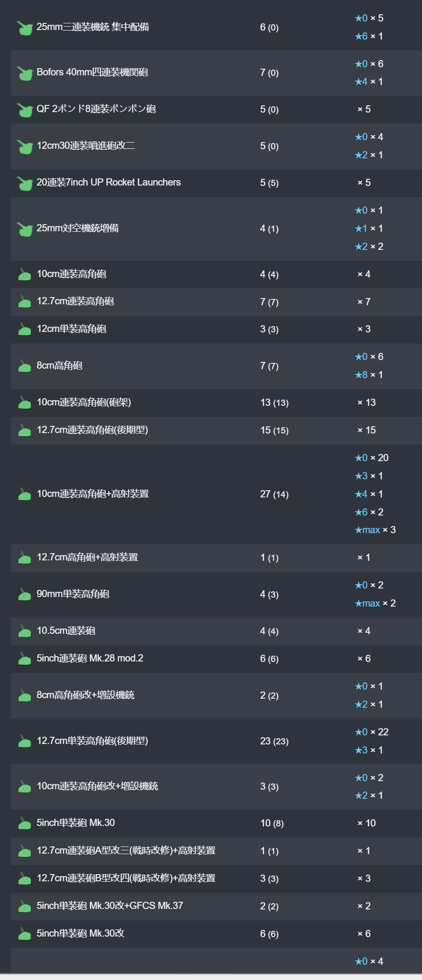Select the 5inch連装砲 Mk.28 mod.2 row name
Image resolution: width=422 pixels, height=980 pixels.
[x=90, y=658]
